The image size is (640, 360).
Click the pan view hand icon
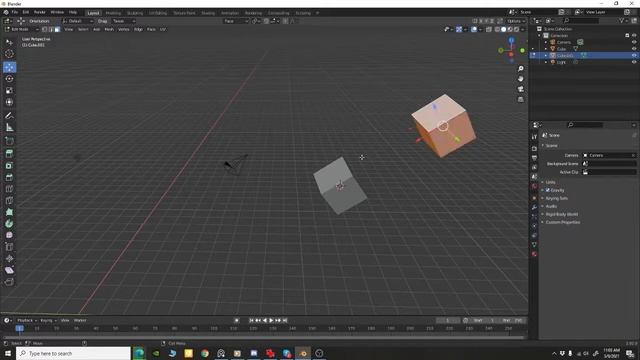pos(520,79)
